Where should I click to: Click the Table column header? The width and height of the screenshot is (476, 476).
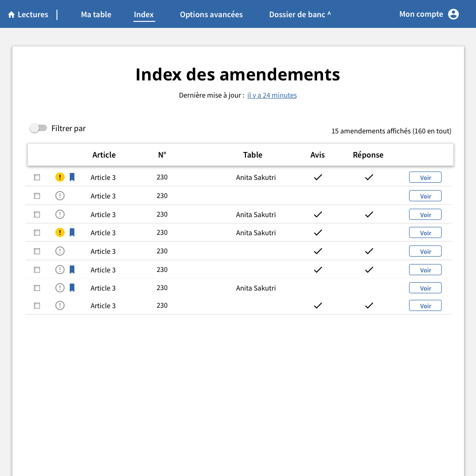coord(252,155)
